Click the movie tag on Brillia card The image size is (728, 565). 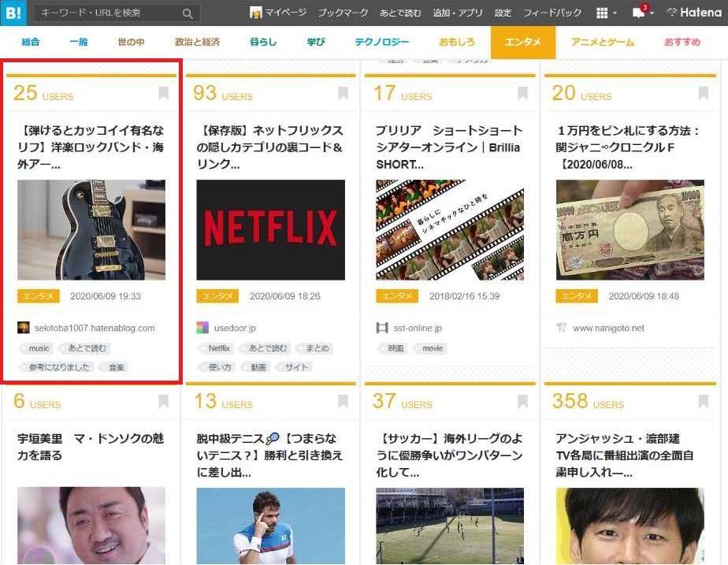430,348
